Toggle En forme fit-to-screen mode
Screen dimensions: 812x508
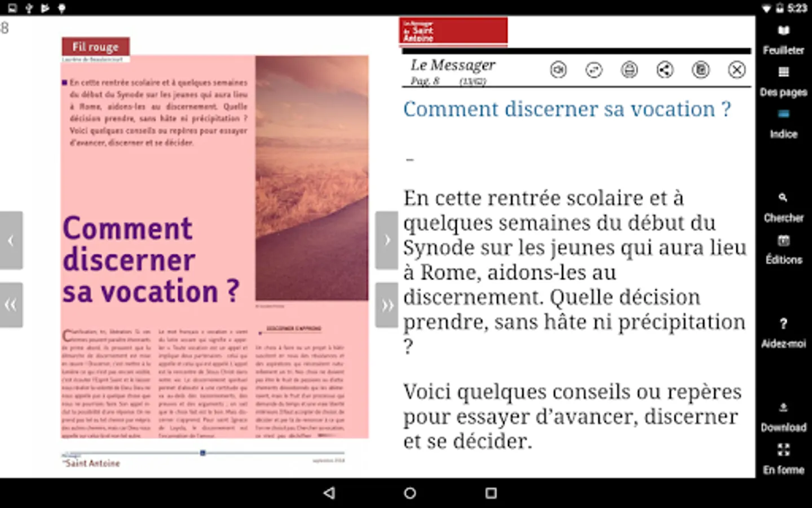pos(783,459)
